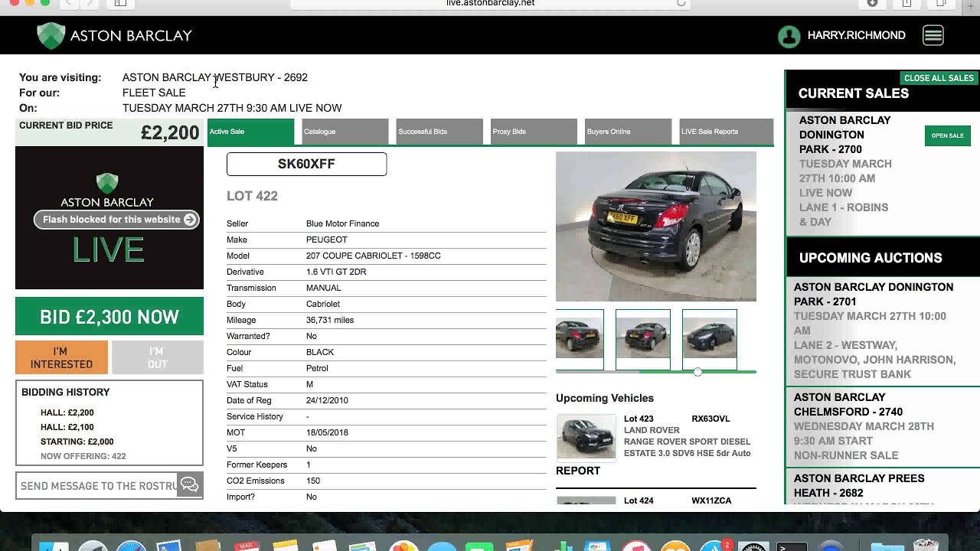This screenshot has width=980, height=551.
Task: View the Buyers Online tab
Action: 628,132
